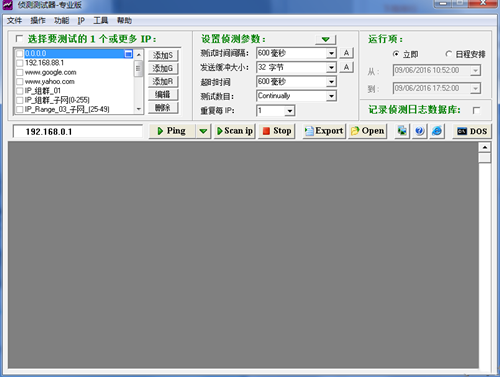Viewport: 500px width, 377px height.
Task: Expand the 测试数目 Continually dropdown
Action: (x=331, y=96)
